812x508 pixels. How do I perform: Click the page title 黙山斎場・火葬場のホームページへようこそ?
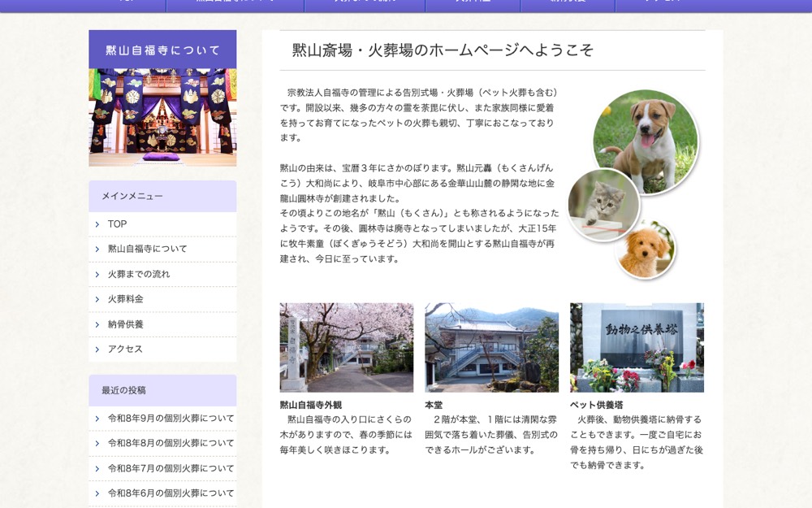coord(443,50)
